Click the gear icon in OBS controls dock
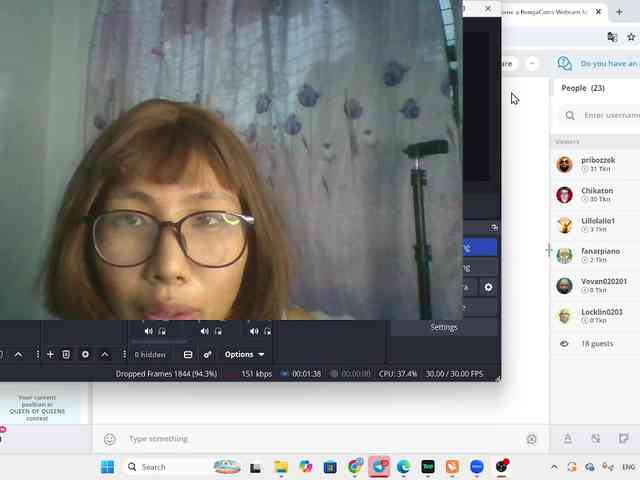 488,287
